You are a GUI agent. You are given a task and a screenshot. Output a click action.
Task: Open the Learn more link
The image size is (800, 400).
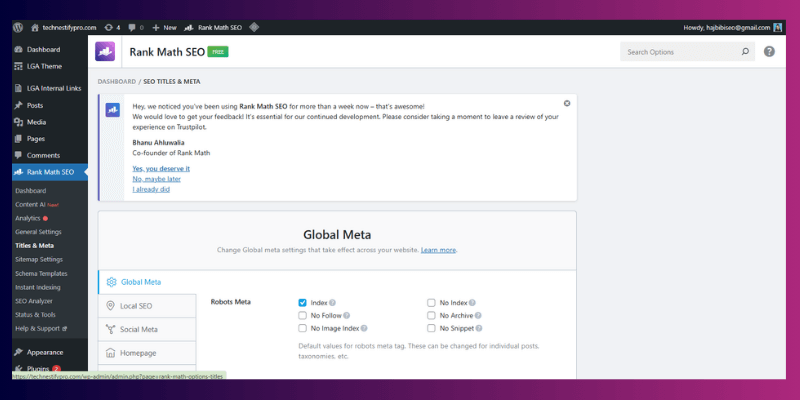coord(438,250)
